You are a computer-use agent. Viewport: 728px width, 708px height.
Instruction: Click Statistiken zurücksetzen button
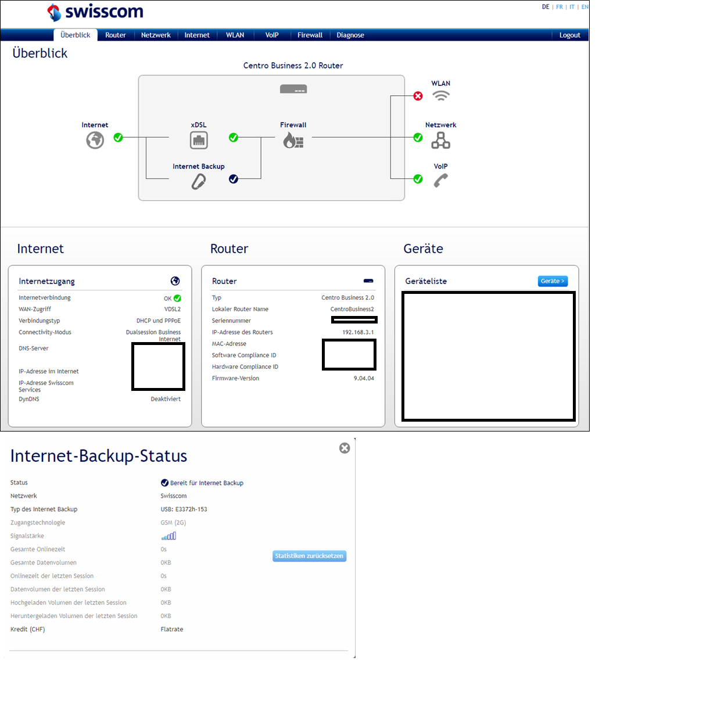[309, 556]
